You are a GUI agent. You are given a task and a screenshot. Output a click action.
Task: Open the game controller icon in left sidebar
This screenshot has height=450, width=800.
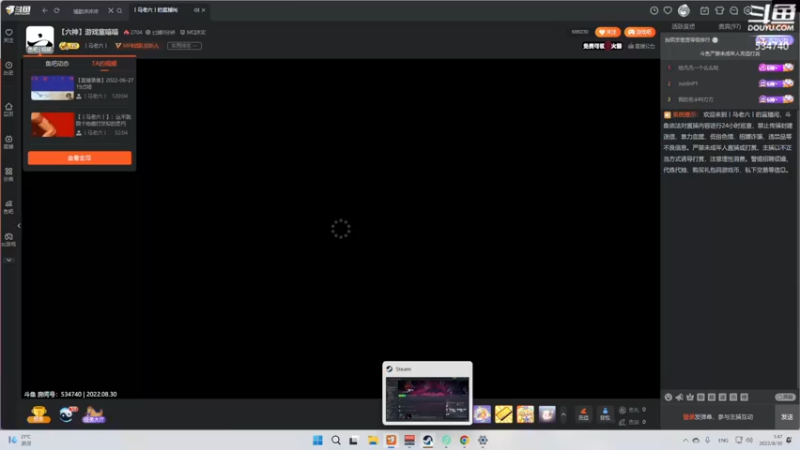tap(9, 240)
